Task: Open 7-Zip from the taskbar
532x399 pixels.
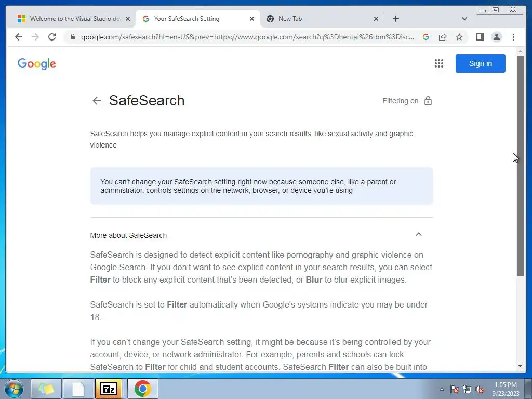Action: 109,389
